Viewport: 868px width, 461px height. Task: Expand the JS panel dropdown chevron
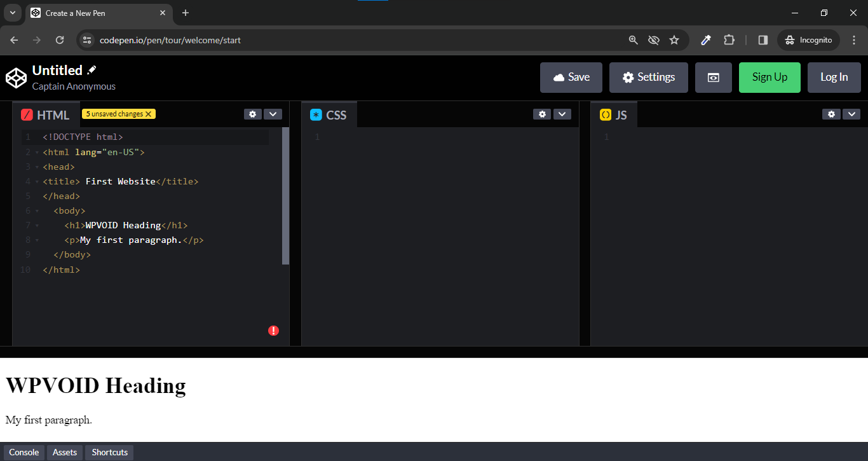pyautogui.click(x=851, y=114)
